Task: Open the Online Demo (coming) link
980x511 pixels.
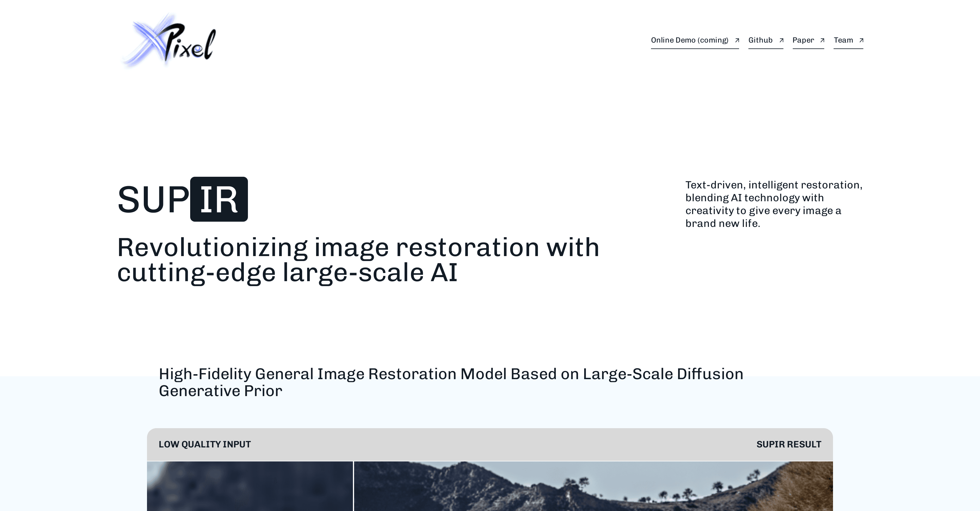Action: click(x=689, y=40)
